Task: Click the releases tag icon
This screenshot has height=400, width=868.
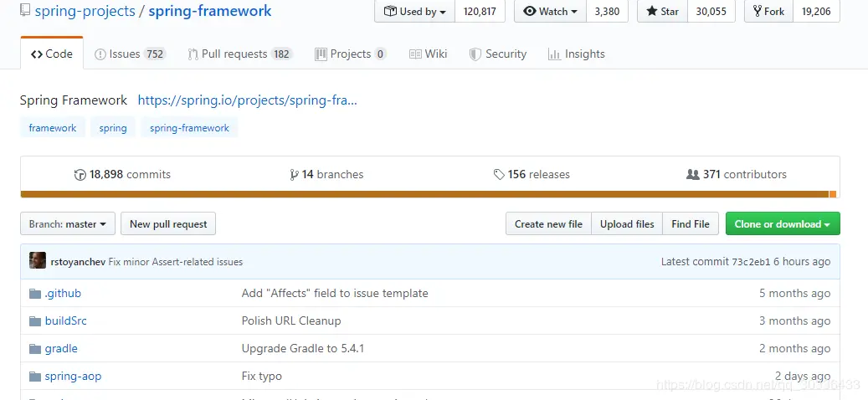Action: [499, 175]
